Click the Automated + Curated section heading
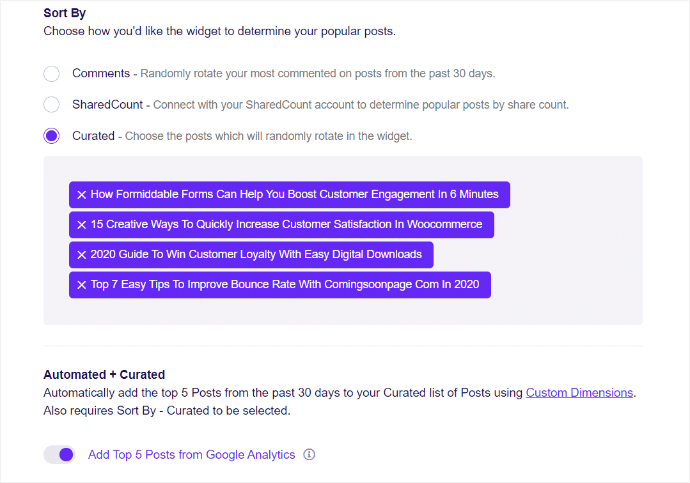This screenshot has width=690, height=483. (x=104, y=374)
